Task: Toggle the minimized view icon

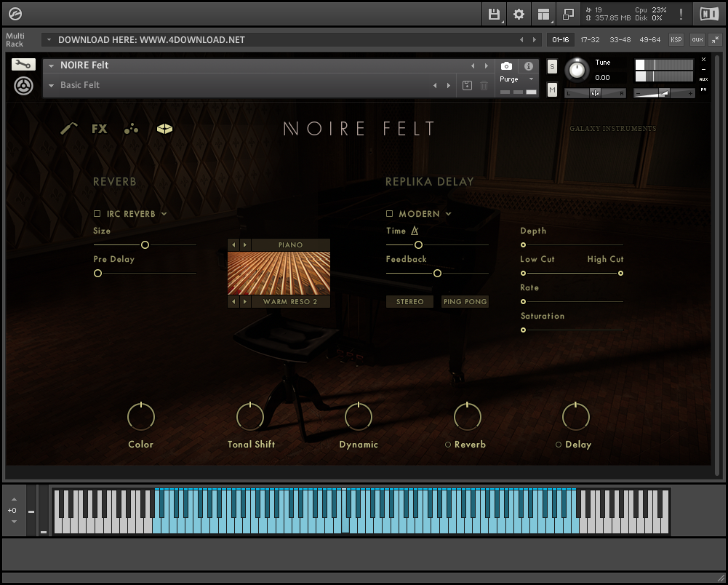Action: (x=568, y=14)
